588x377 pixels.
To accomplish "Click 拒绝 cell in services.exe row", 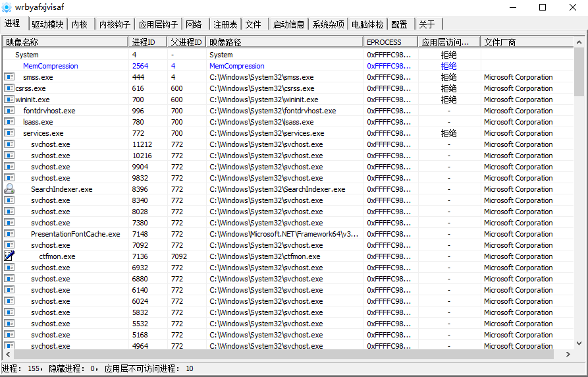I will coord(449,133).
